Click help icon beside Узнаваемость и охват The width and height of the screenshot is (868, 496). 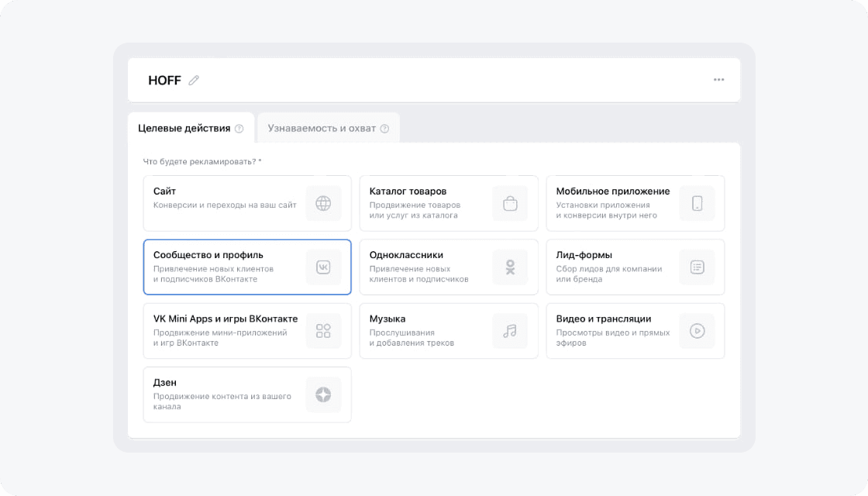[x=384, y=129]
